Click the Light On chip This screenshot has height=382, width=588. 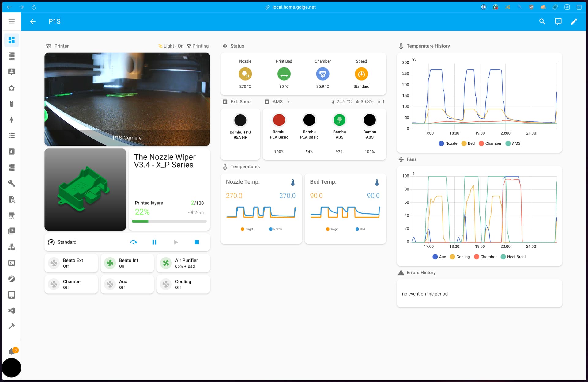pyautogui.click(x=171, y=46)
